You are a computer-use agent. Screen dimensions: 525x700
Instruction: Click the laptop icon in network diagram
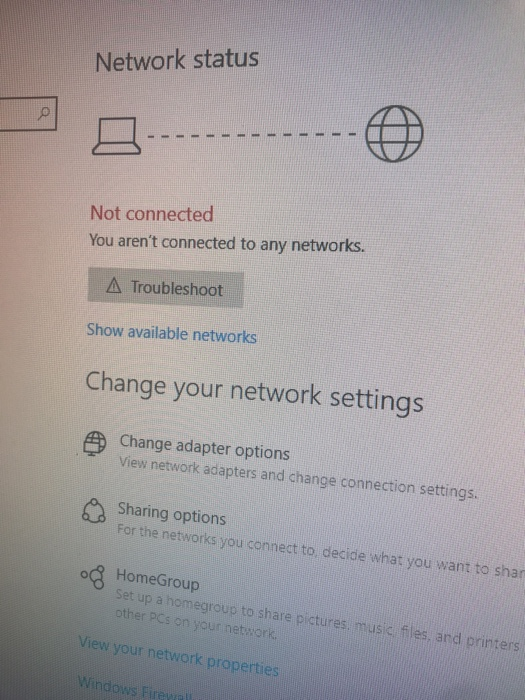pos(117,136)
